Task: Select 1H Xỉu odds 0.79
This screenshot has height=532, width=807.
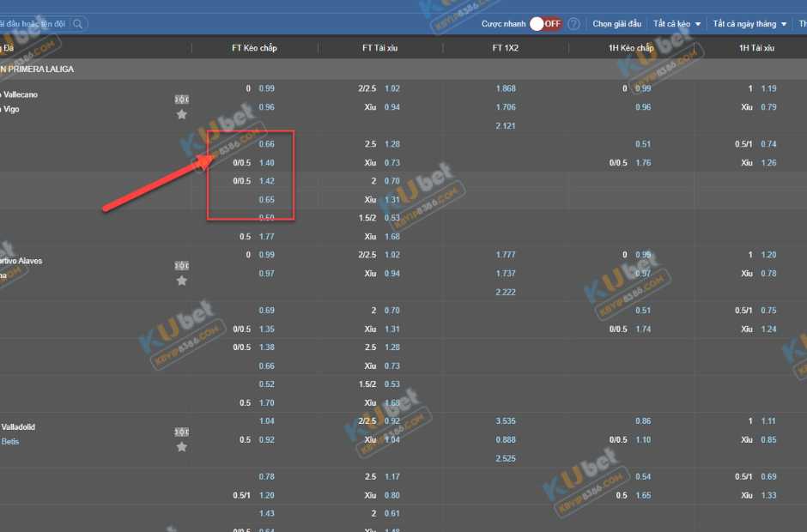Action: click(x=768, y=107)
